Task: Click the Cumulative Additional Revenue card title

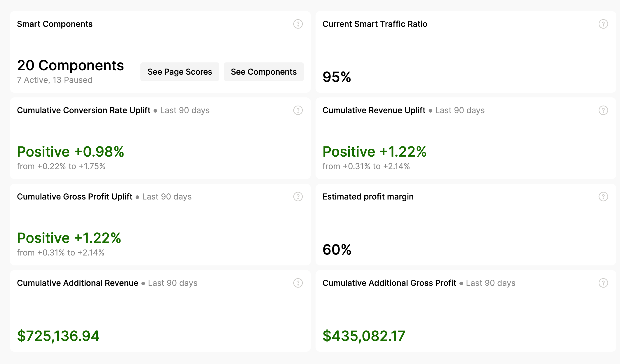Action: pos(77,283)
